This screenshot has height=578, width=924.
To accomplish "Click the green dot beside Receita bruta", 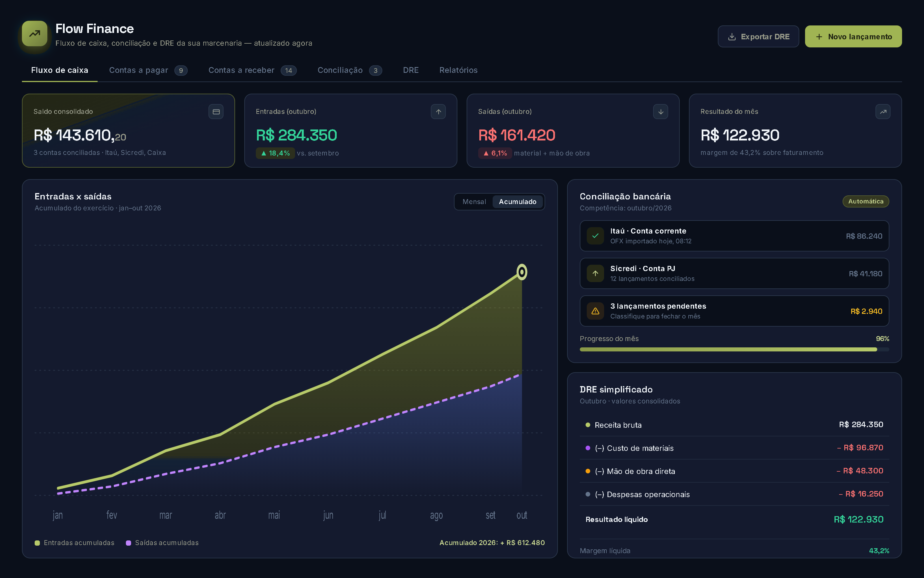I will [588, 425].
